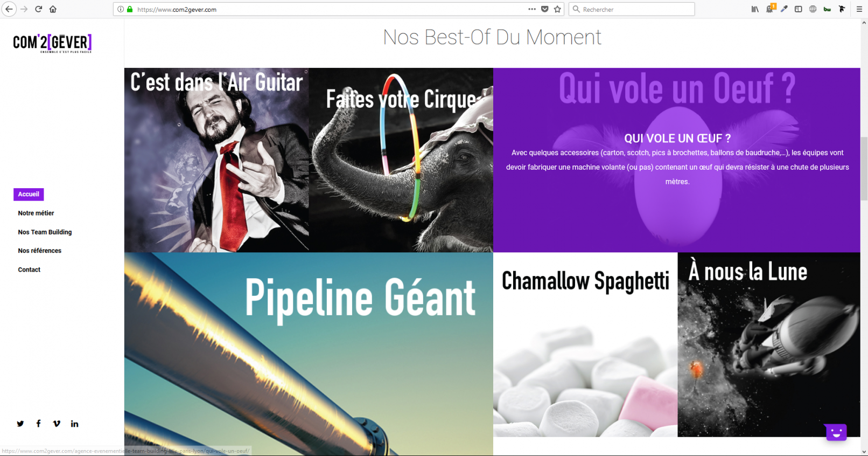Expand the page actions three-dot menu
The width and height of the screenshot is (868, 456).
pos(532,9)
